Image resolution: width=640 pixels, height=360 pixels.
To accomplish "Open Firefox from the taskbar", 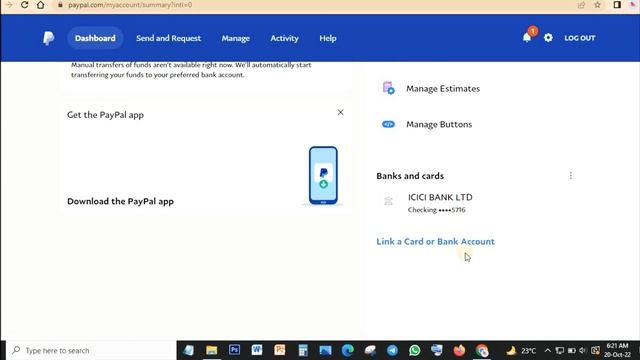I will point(459,350).
